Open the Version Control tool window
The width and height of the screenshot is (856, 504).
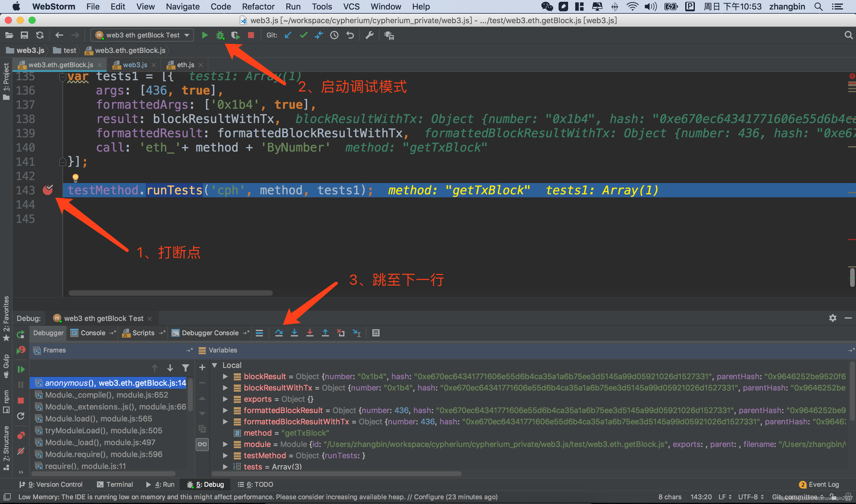pos(51,484)
